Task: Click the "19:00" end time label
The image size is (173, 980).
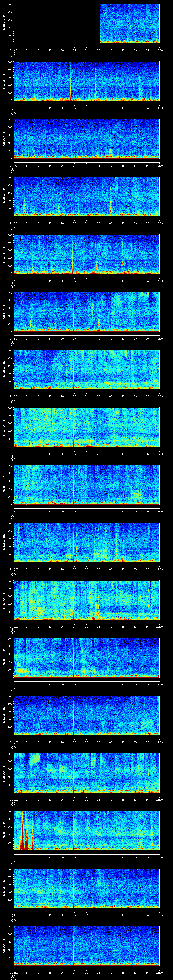Action: pos(159,569)
